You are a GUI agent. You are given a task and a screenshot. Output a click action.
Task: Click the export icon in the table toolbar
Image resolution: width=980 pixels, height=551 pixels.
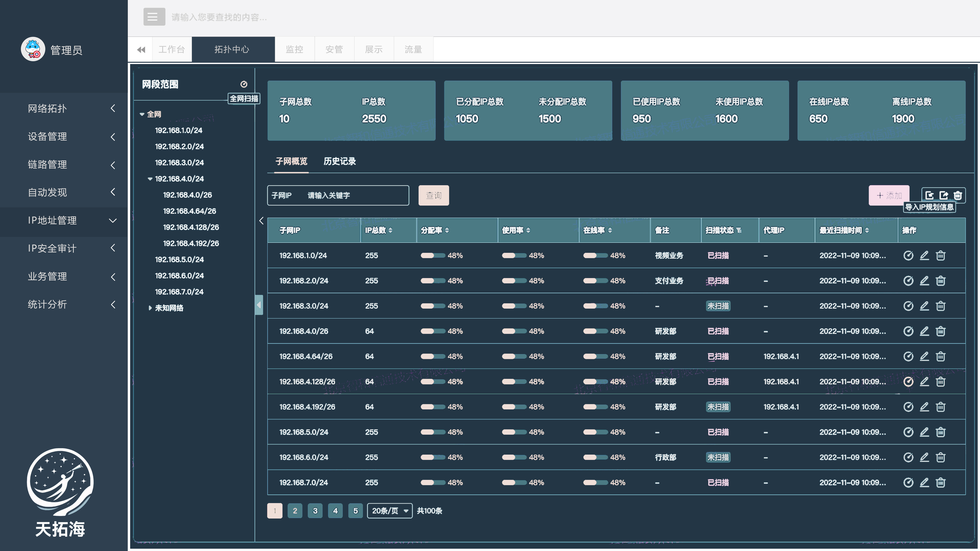[x=944, y=195]
